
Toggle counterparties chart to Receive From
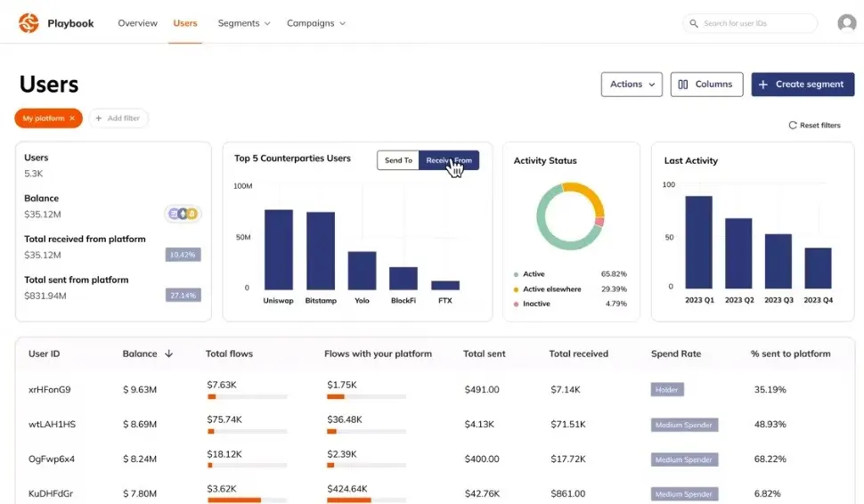(448, 160)
